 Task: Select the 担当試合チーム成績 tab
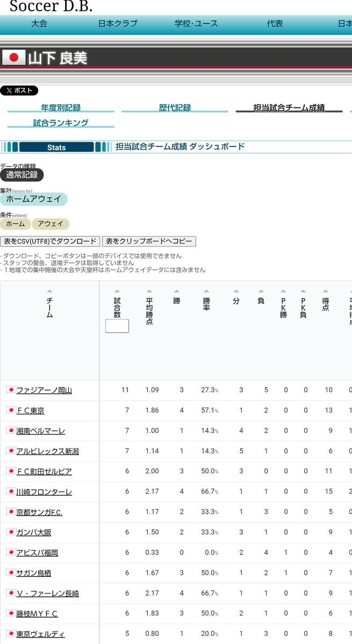click(x=289, y=108)
